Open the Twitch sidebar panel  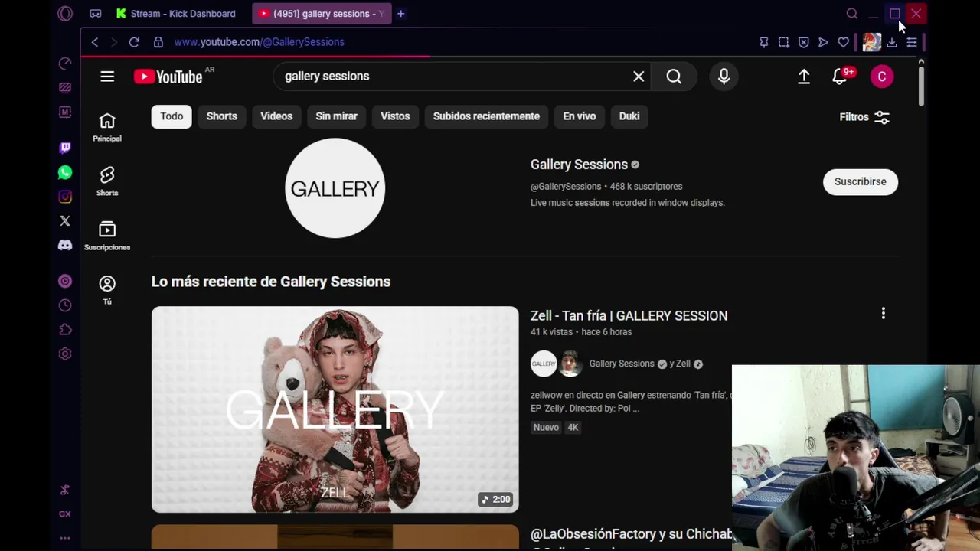65,148
